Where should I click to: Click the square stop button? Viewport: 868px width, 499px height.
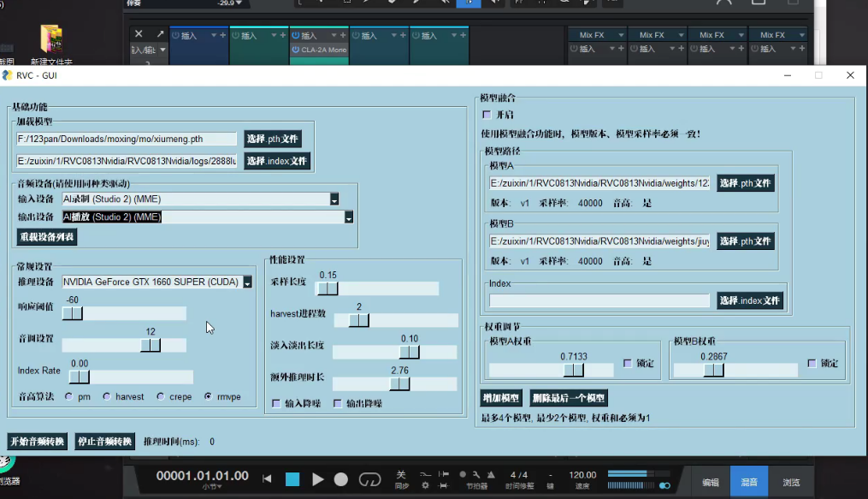tap(292, 479)
